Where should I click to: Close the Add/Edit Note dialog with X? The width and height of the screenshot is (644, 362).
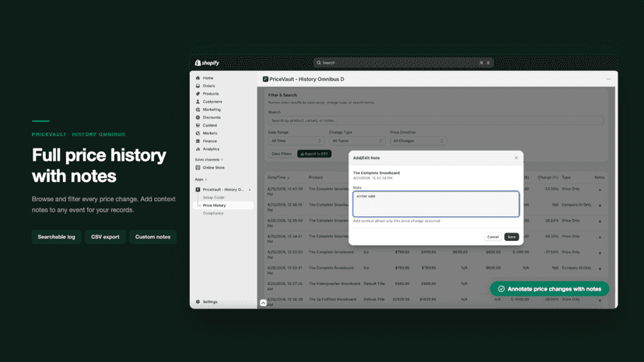[516, 158]
